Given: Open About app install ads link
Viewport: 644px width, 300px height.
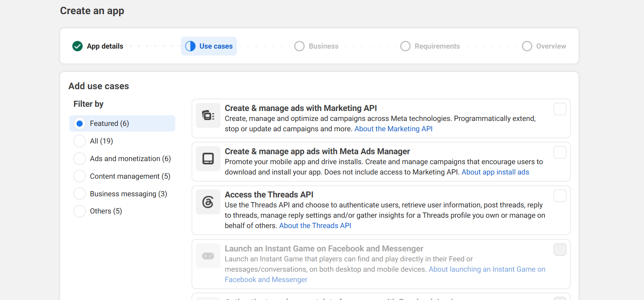Looking at the screenshot, I should 495,172.
